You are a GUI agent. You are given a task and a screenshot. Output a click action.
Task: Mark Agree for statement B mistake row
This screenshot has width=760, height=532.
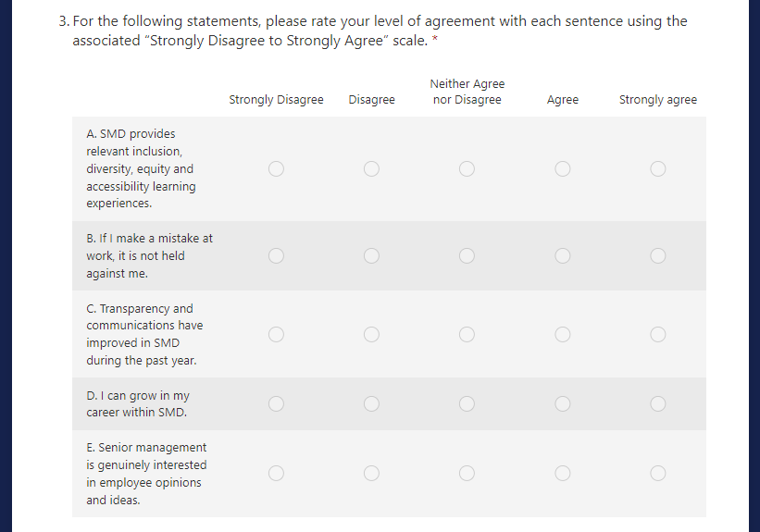(562, 255)
